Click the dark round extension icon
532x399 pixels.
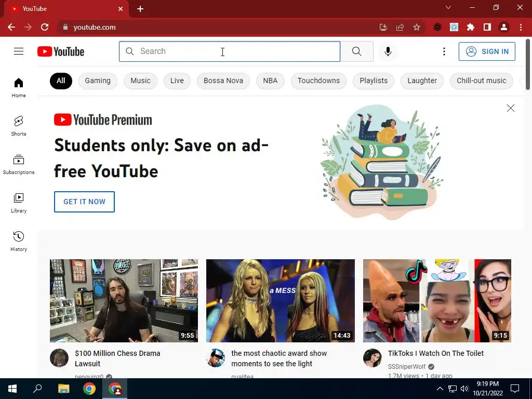[437, 27]
